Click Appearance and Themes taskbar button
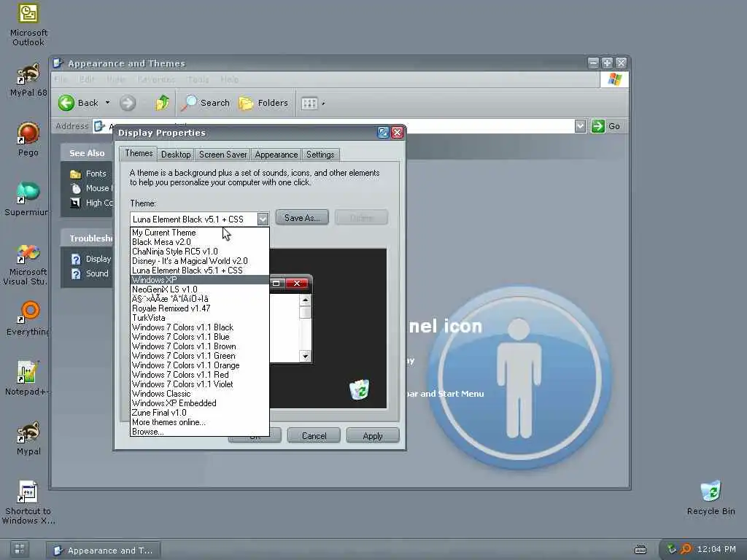The image size is (747, 560). 104,550
